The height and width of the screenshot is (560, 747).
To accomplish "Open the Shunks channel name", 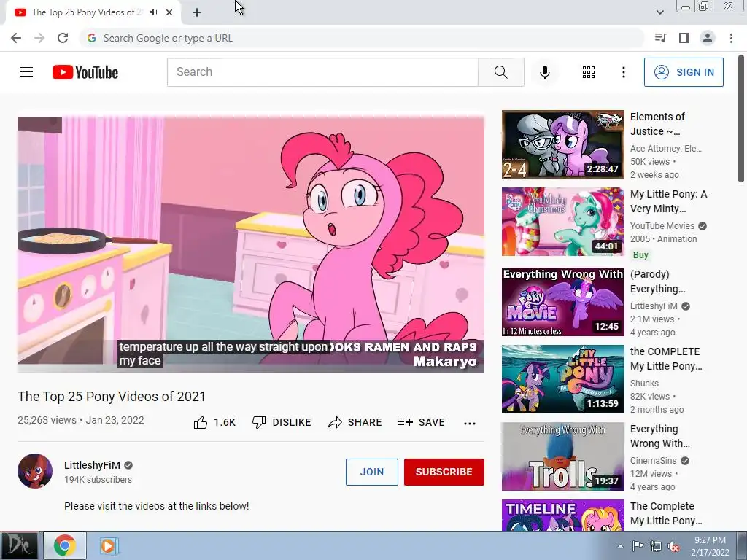I will click(644, 383).
